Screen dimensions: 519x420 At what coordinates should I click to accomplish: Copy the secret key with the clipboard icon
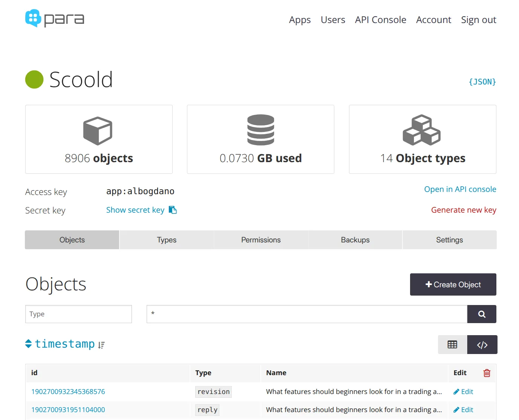[x=173, y=210]
